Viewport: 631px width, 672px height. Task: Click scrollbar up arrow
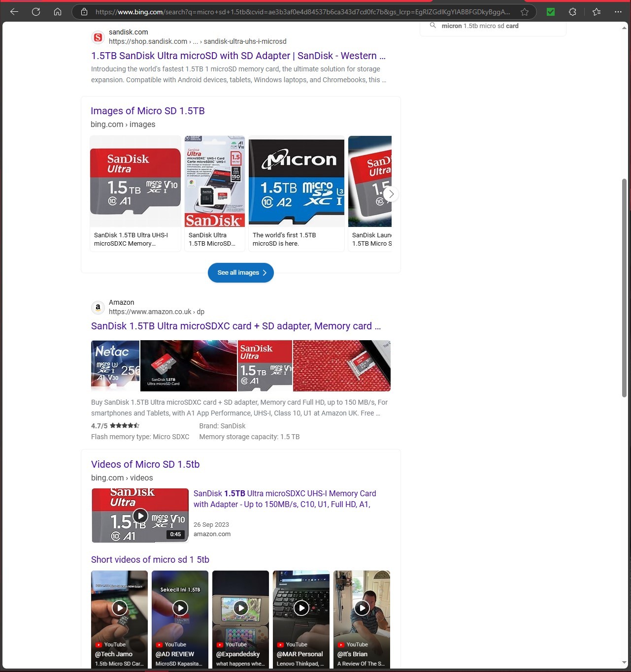click(625, 28)
